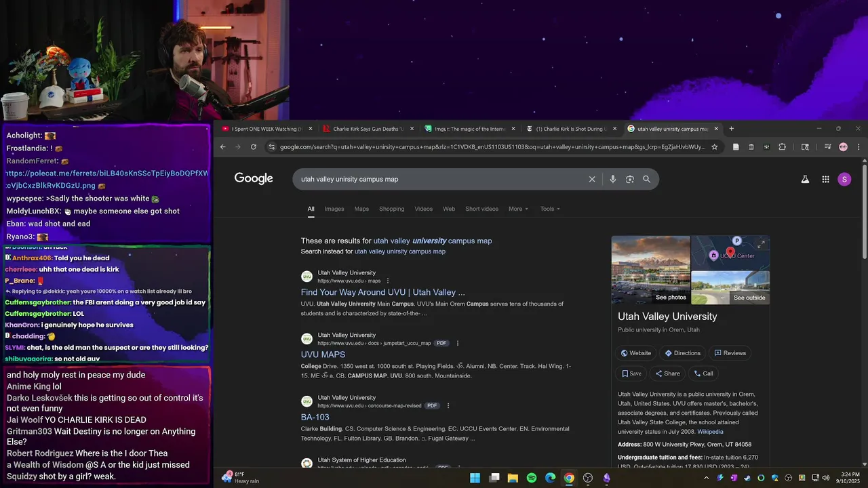Open Wikipedia link in university description
Screen dimensions: 868x488
point(710,432)
